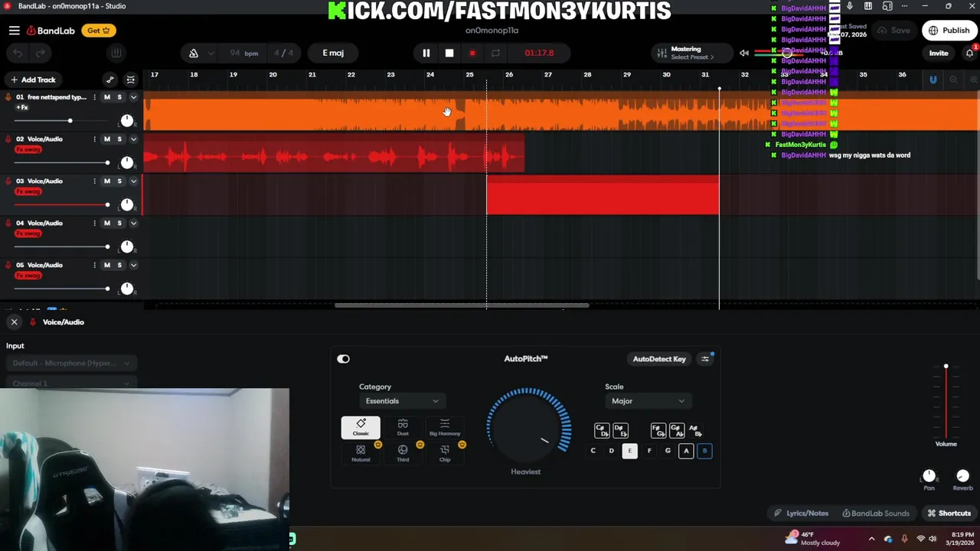
Task: Open the three-dot menu of track 05
Action: 95,266
